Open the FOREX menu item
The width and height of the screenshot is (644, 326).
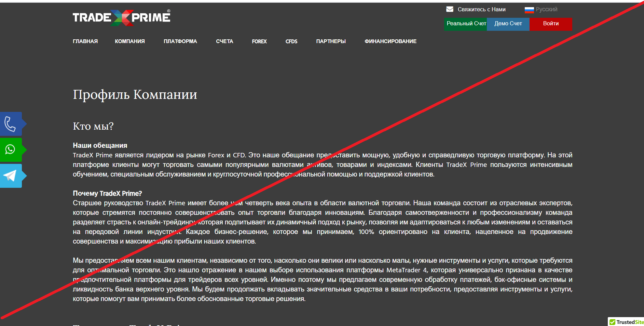tap(259, 41)
